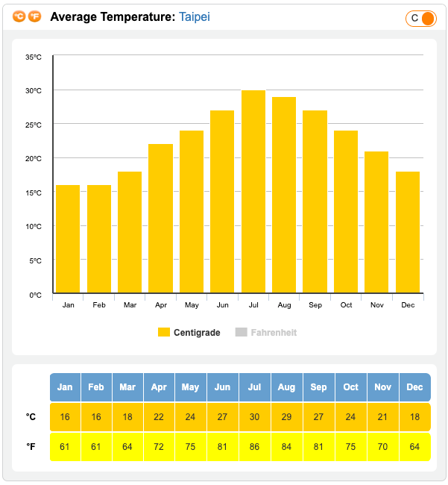Toggle the C/F temperature unit switch

420,18
